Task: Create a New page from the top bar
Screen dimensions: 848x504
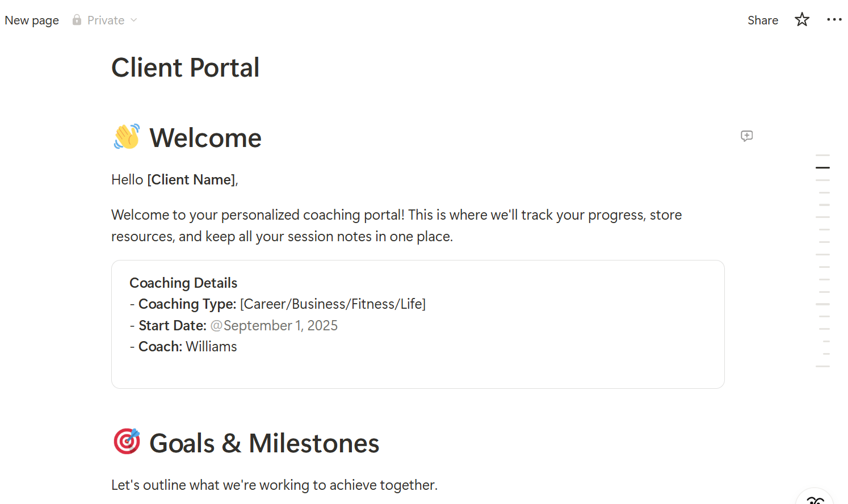Action: [31, 20]
